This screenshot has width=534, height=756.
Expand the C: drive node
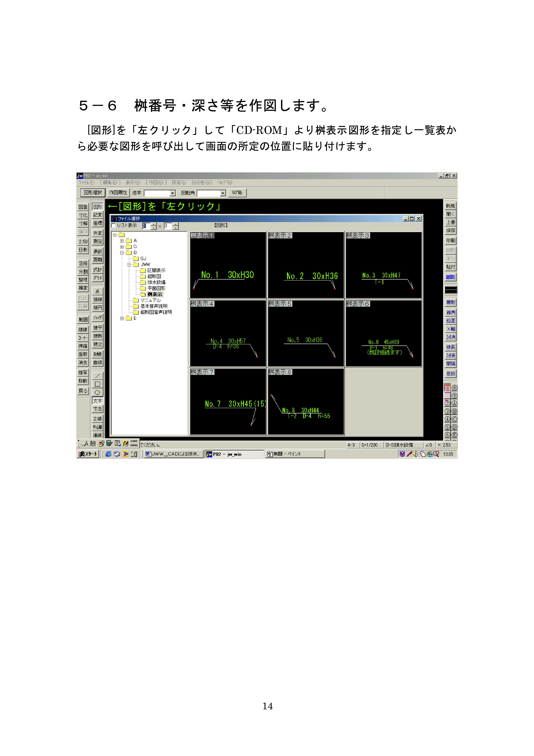pos(122,247)
